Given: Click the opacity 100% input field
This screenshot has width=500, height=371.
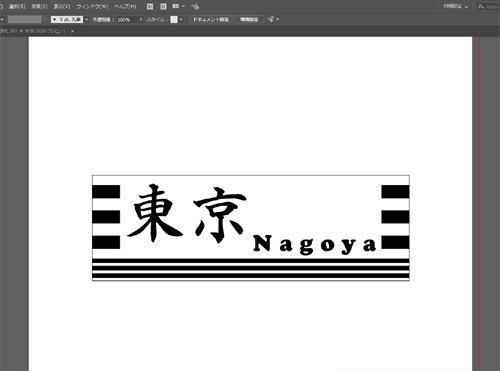Looking at the screenshot, I should pyautogui.click(x=127, y=20).
